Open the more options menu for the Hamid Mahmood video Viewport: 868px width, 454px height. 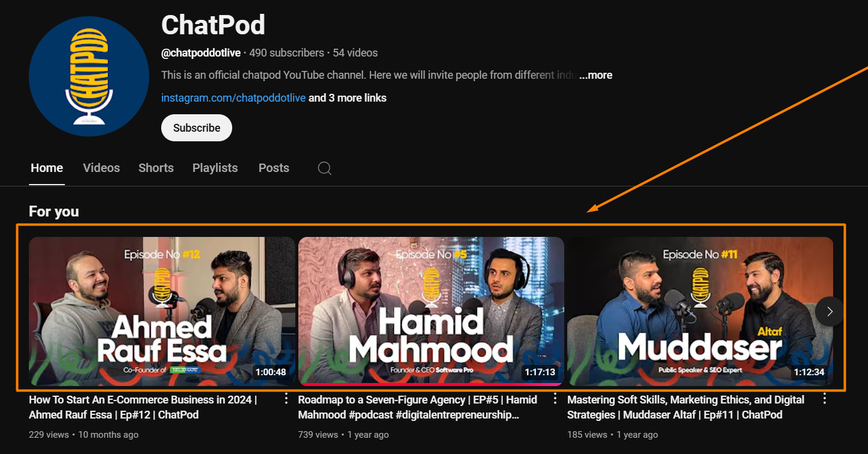[x=555, y=399]
